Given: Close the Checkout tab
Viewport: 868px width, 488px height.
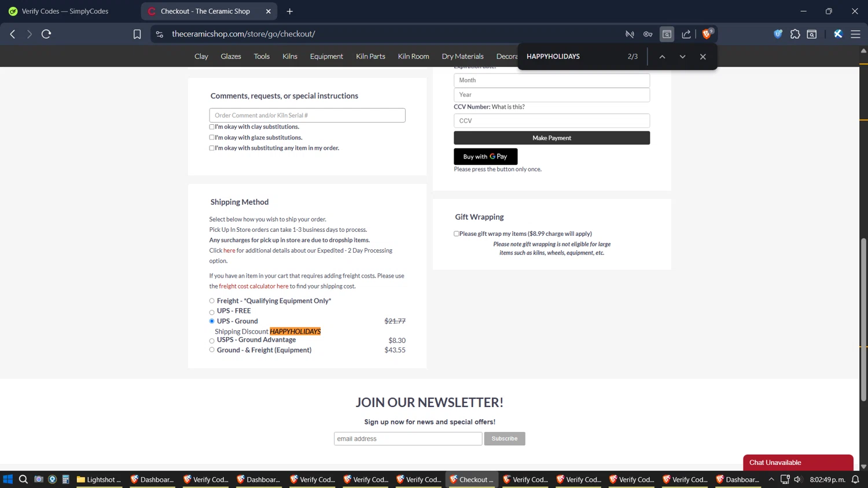Looking at the screenshot, I should coord(269,11).
